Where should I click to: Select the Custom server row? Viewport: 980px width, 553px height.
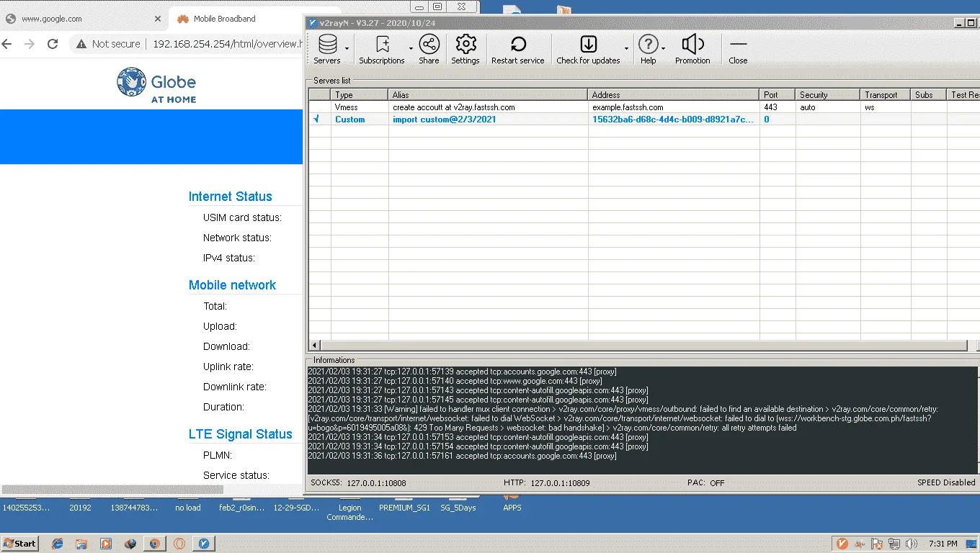(644, 119)
